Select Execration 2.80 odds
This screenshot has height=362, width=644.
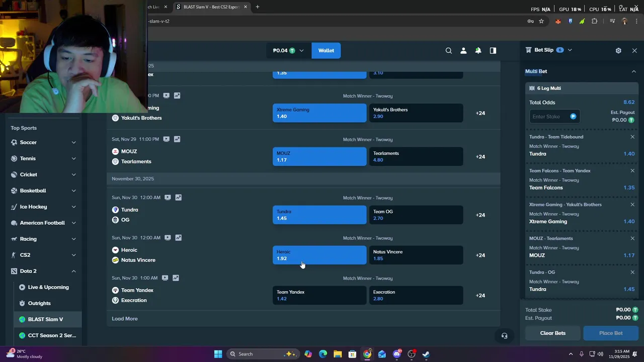point(416,295)
